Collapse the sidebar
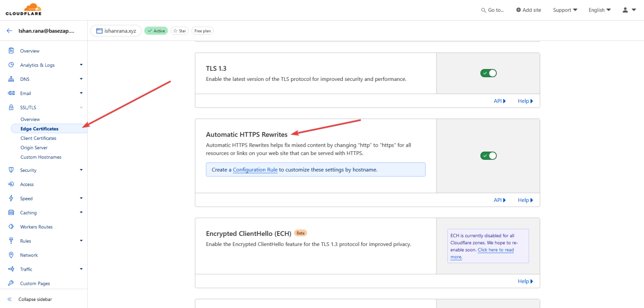644x308 pixels. click(x=35, y=299)
